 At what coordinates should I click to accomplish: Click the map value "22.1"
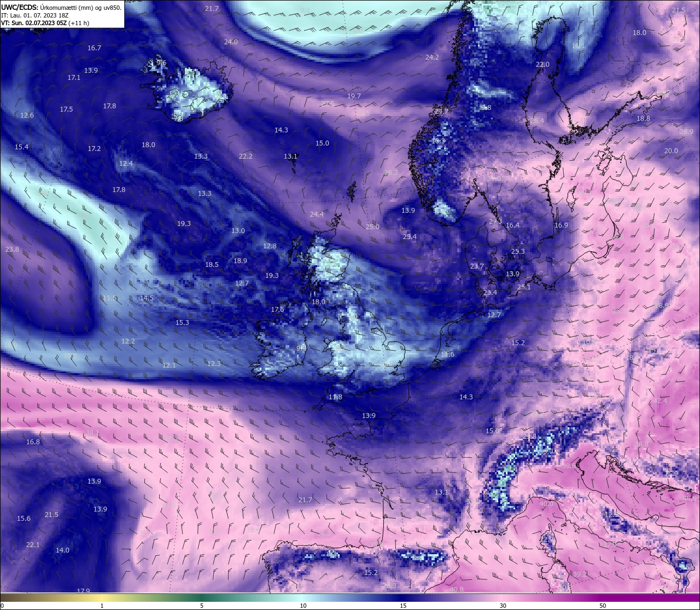point(33,545)
